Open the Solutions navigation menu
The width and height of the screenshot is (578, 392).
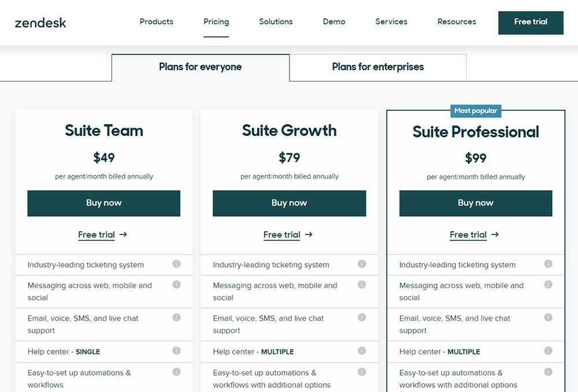[276, 22]
